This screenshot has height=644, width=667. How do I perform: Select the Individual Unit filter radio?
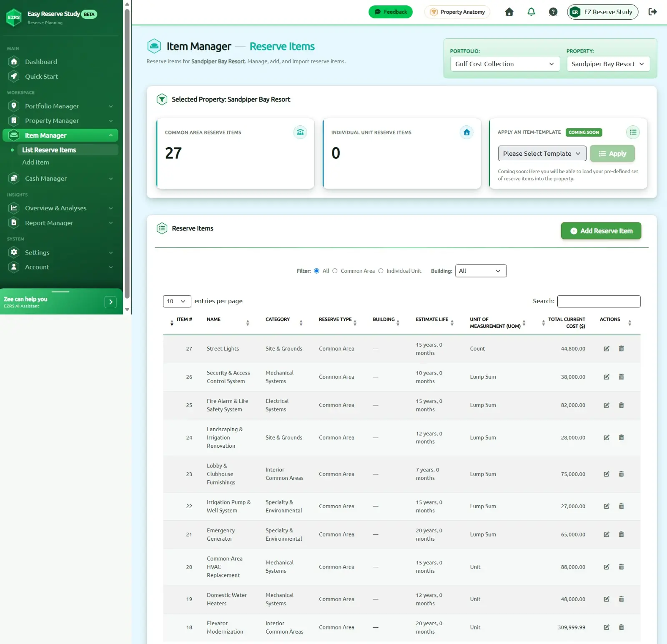381,271
